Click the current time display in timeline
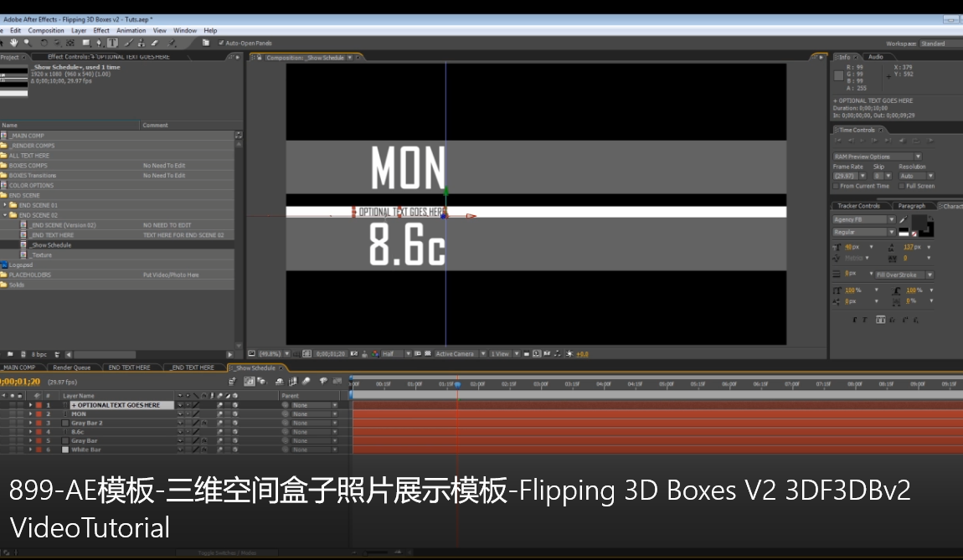Screen dimensions: 963x560 click(20, 382)
